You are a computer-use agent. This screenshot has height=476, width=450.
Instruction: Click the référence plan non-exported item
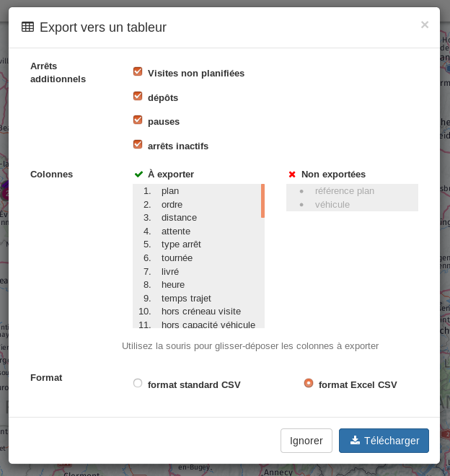344,191
